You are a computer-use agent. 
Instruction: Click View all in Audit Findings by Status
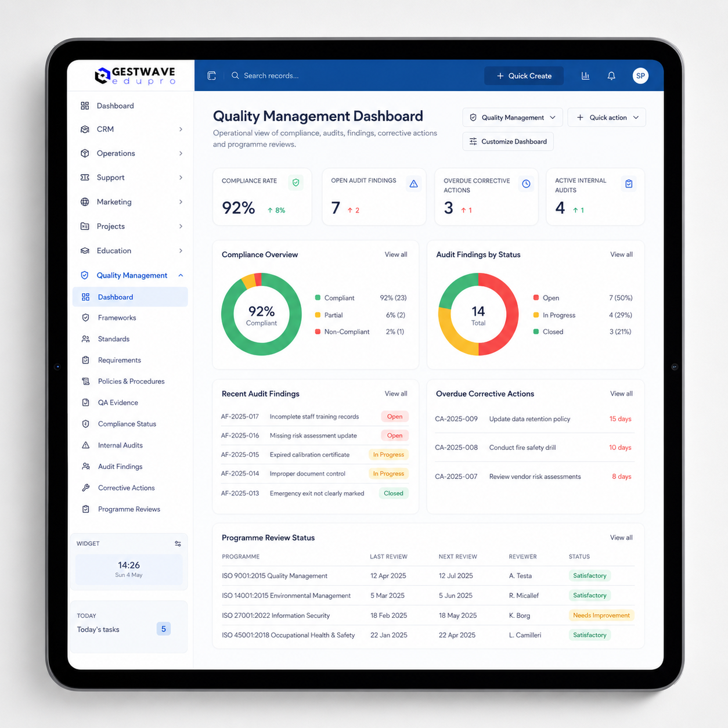click(621, 254)
